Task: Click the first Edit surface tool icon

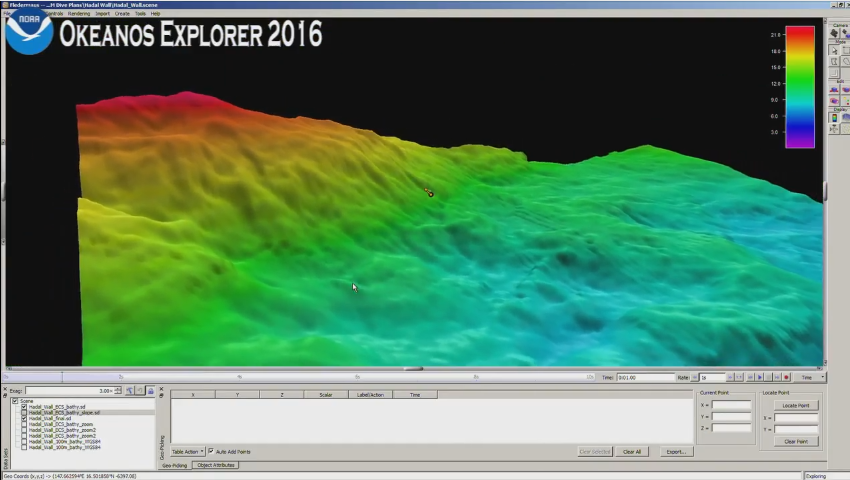Action: (x=834, y=89)
